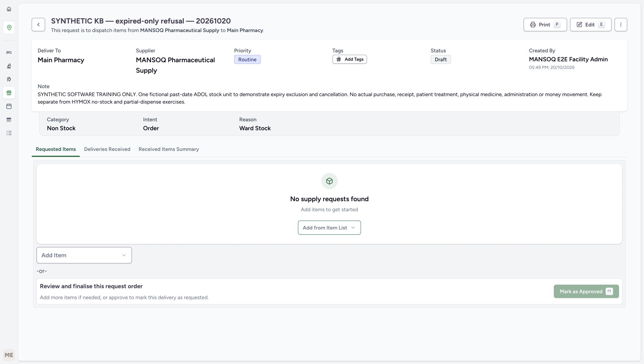
Task: Open the bed icon in sidebar
Action: [x=9, y=53]
